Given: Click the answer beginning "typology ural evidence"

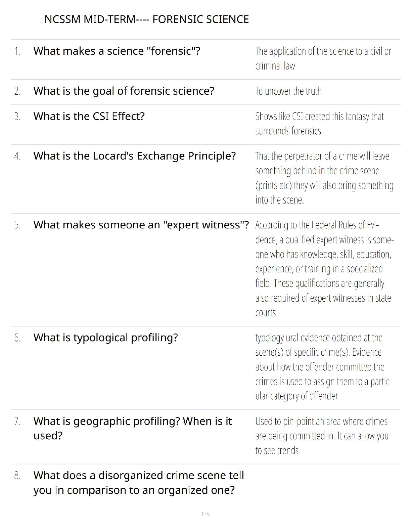Looking at the screenshot, I should (x=323, y=366).
